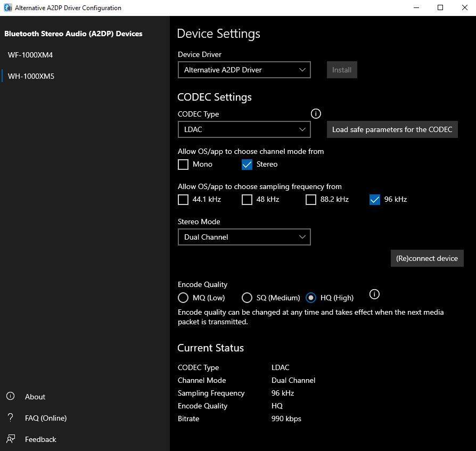This screenshot has height=451, width=476.
Task: Open the Device Driver dropdown
Action: coord(244,70)
